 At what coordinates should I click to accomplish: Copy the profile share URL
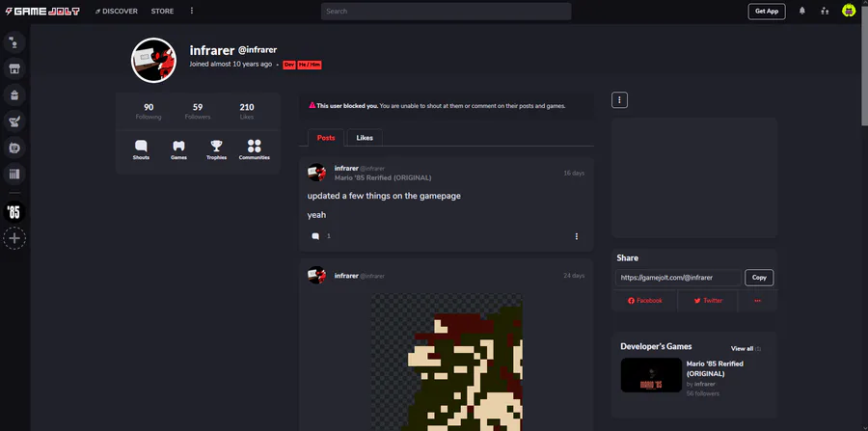pos(759,278)
